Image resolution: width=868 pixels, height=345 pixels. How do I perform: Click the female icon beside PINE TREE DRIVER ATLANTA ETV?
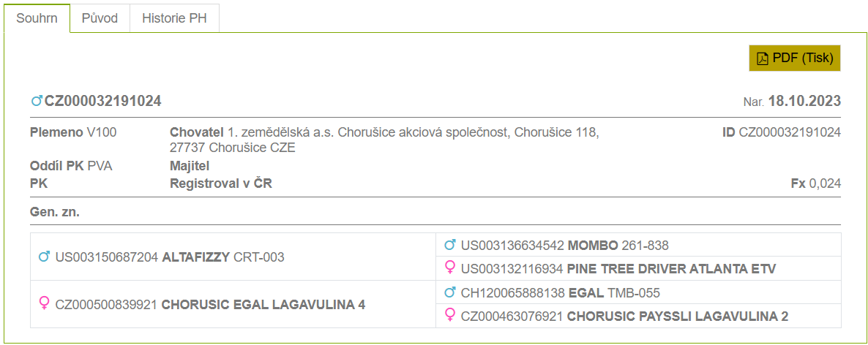[450, 268]
